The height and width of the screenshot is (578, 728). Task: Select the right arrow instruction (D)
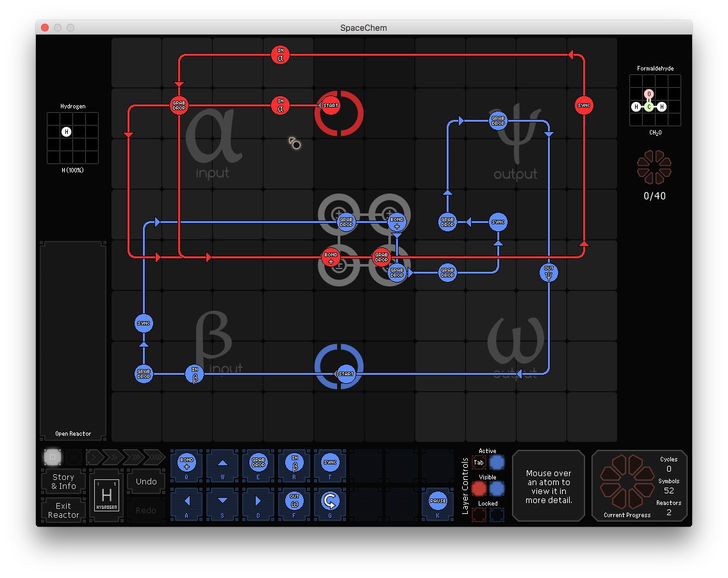[258, 504]
